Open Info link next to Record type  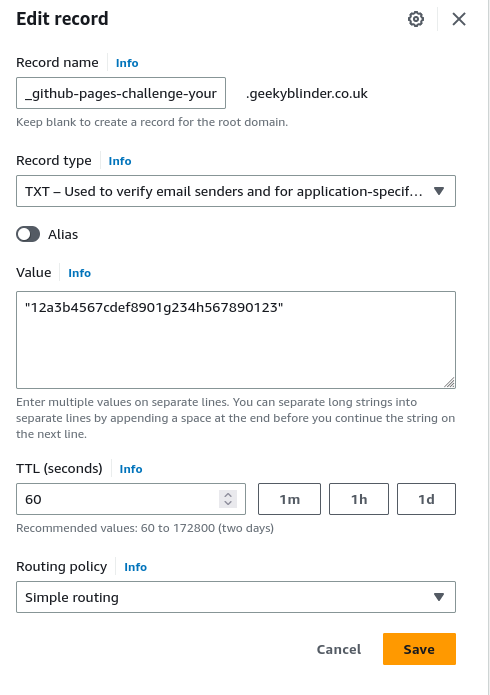(x=120, y=161)
